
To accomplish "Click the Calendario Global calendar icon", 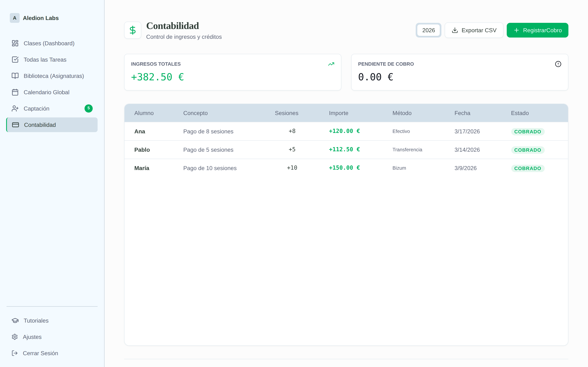I will 15,92.
